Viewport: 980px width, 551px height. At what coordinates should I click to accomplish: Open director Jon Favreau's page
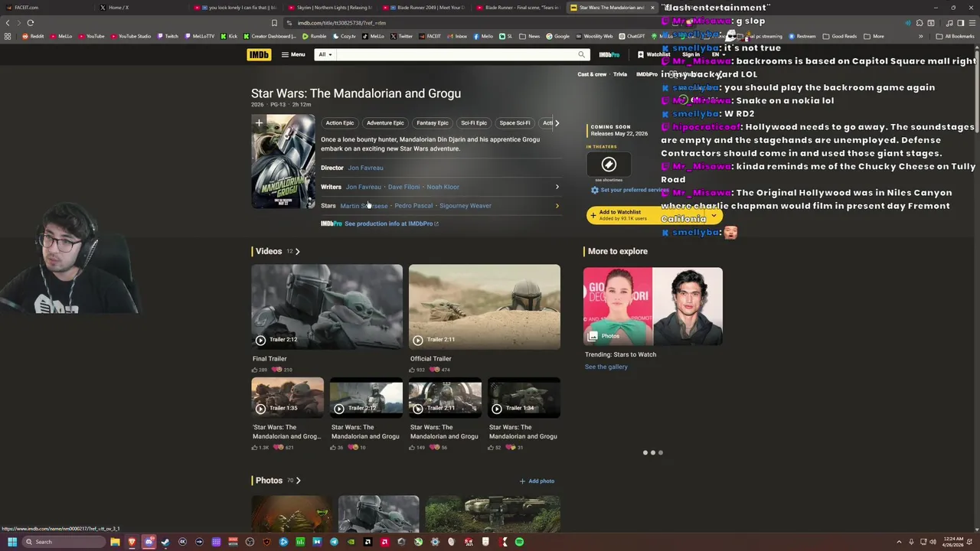365,168
